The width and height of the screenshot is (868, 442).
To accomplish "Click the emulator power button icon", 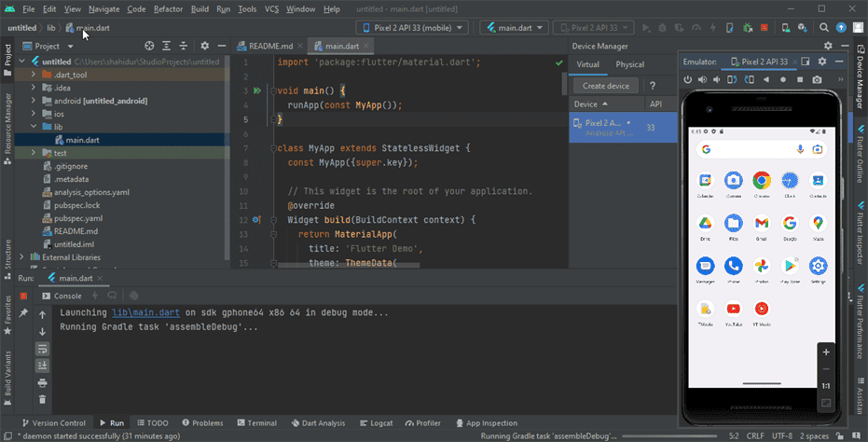I will coord(688,80).
